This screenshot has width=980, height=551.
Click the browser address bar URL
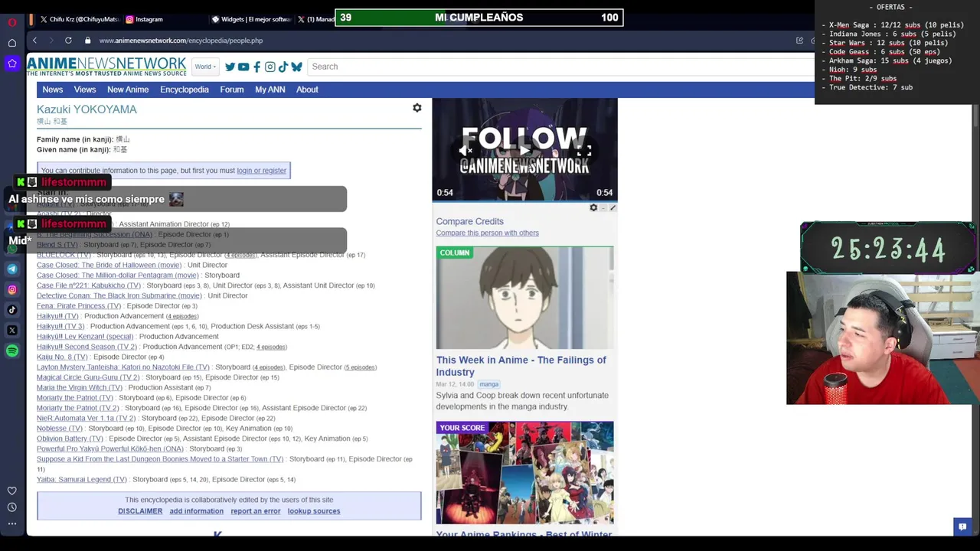(181, 41)
